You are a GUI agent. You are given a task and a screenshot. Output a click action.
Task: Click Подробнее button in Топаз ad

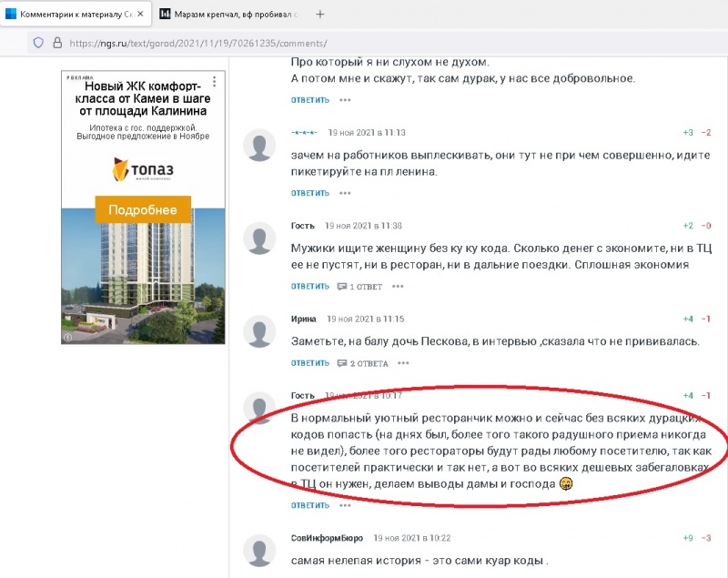tap(143, 210)
